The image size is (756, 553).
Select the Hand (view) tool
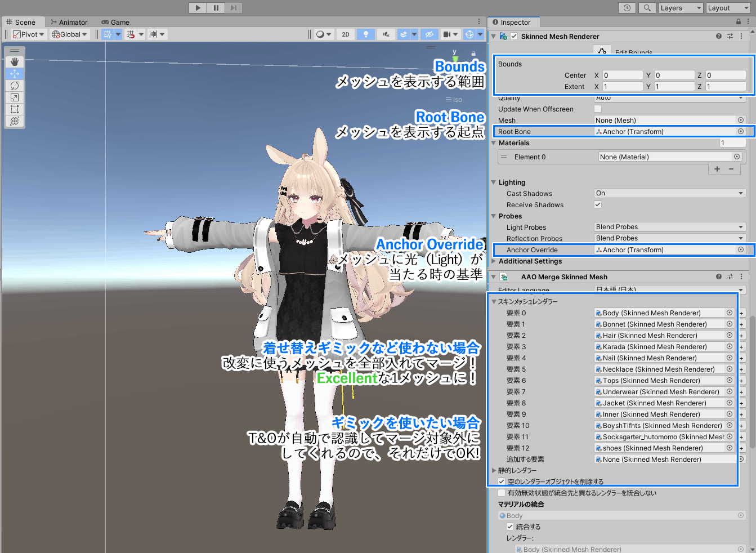(x=15, y=62)
